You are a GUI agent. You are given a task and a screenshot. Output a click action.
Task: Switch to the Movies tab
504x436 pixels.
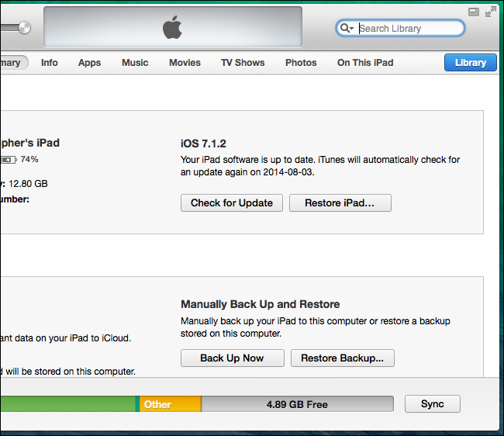coord(185,63)
